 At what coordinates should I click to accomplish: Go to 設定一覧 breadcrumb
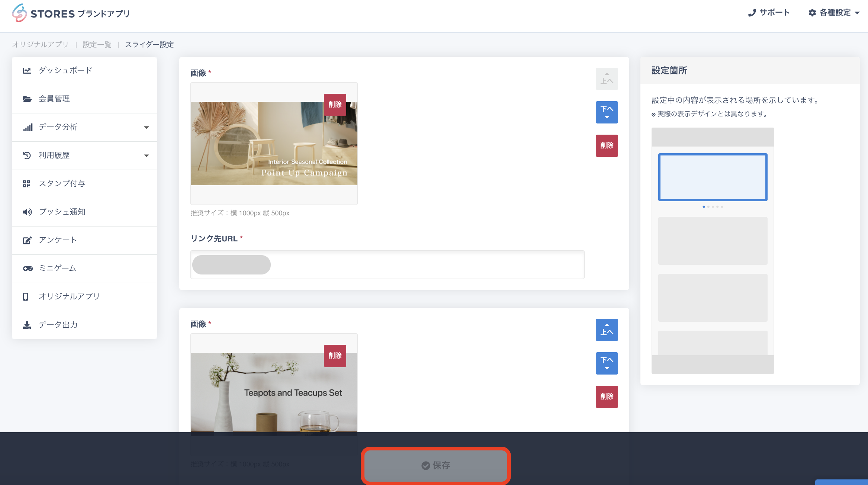click(x=97, y=45)
